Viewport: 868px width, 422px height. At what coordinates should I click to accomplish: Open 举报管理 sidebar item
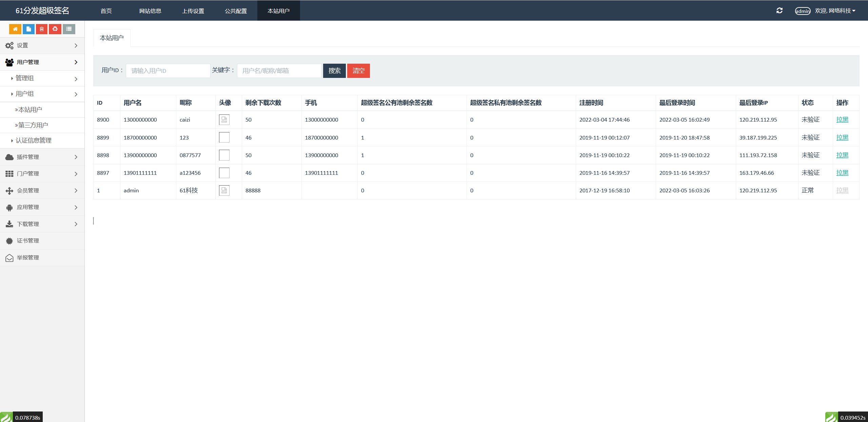[42, 258]
